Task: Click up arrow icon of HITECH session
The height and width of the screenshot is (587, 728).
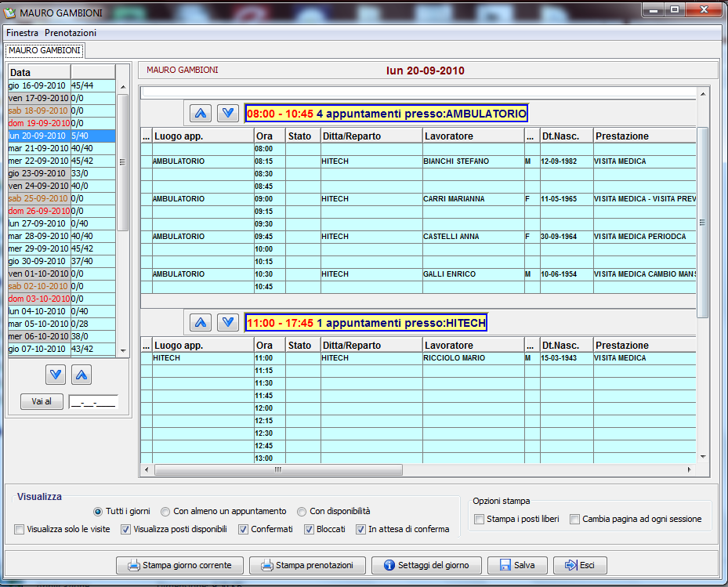Action: point(201,322)
